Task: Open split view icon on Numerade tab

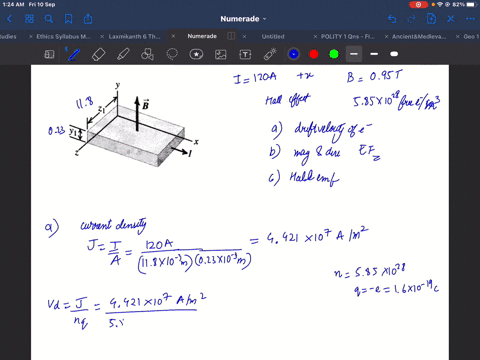Action: (231, 36)
